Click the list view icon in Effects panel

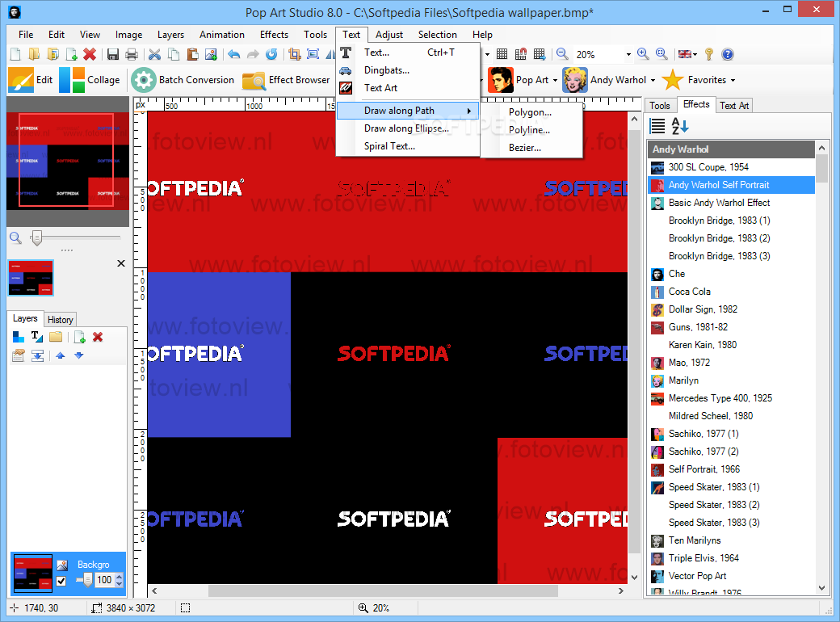657,126
